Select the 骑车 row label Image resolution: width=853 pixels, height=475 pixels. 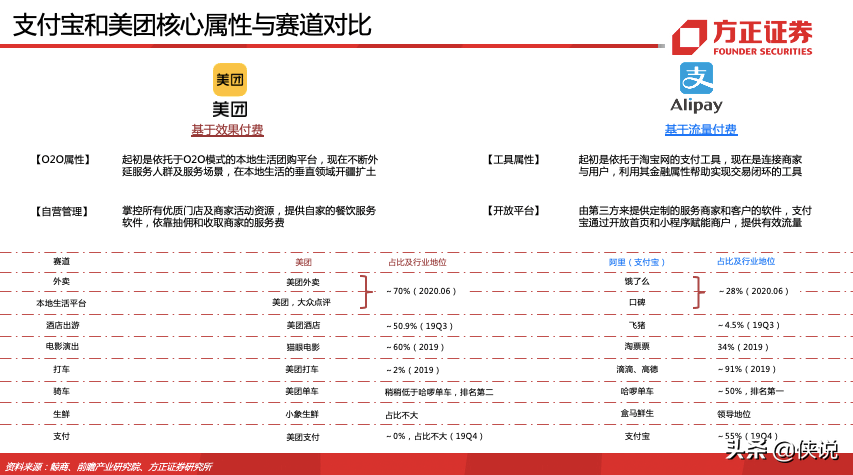click(x=61, y=391)
